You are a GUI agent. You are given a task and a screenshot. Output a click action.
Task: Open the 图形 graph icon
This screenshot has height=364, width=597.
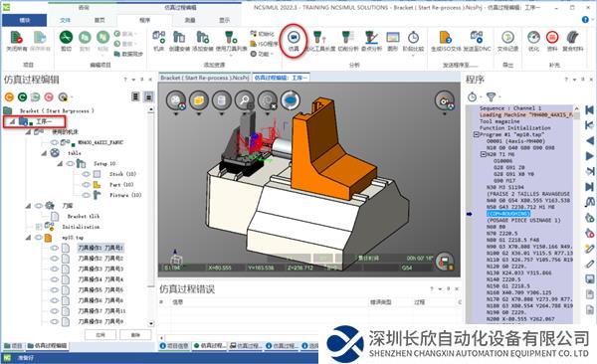click(393, 38)
